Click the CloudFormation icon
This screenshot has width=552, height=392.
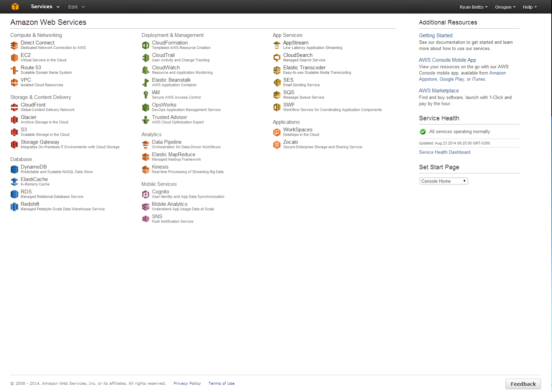pyautogui.click(x=146, y=45)
